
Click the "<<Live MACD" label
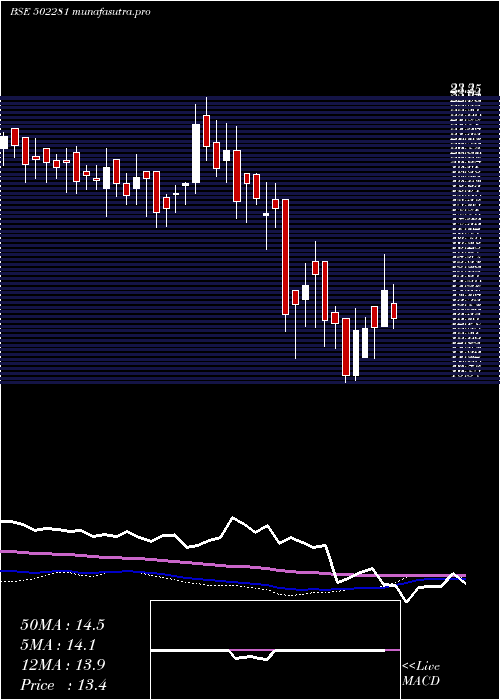click(x=421, y=674)
